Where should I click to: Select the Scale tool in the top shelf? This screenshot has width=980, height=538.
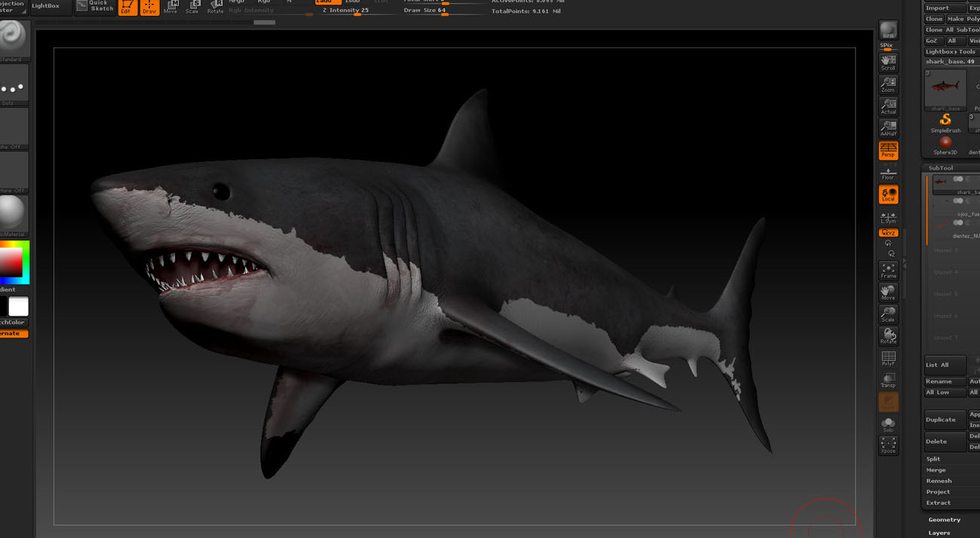[192, 8]
